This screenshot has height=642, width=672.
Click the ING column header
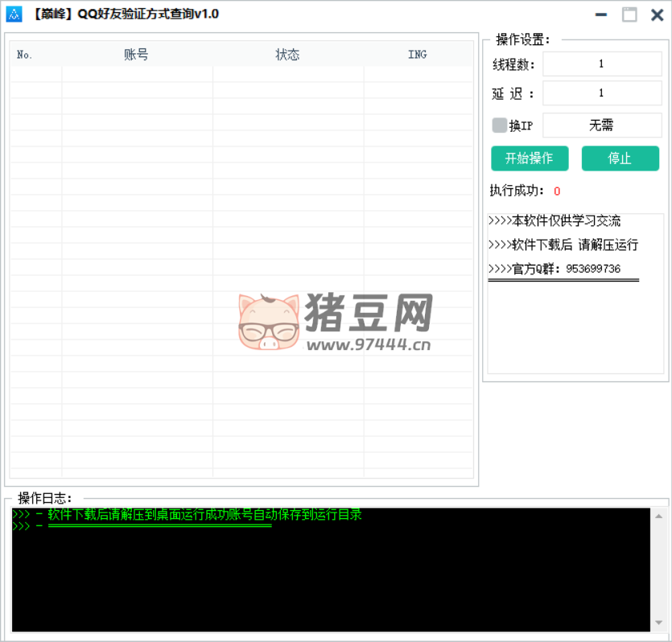[x=417, y=55]
